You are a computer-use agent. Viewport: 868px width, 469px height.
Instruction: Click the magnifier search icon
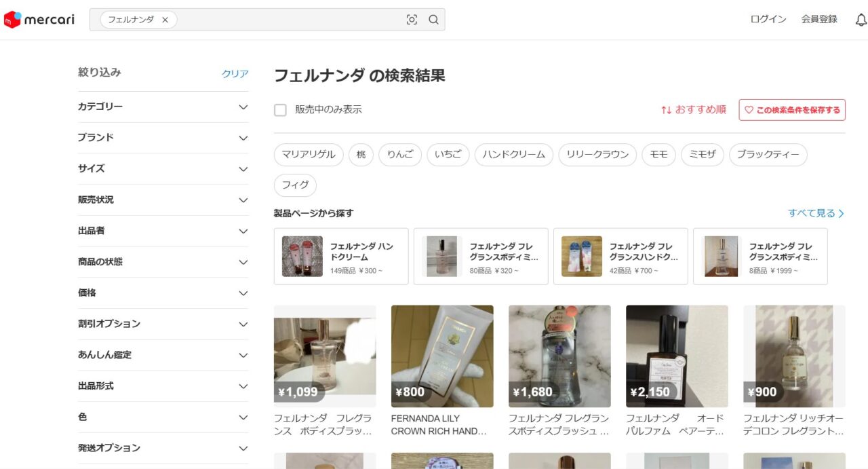434,20
